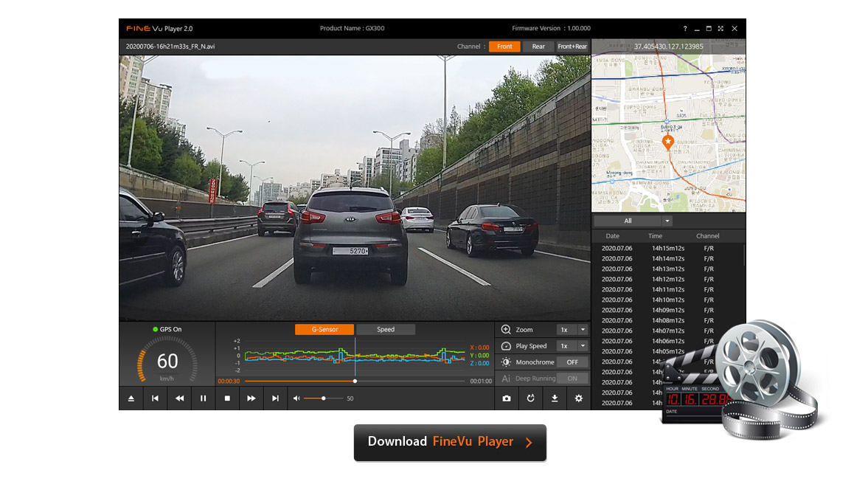868x487 pixels.
Task: Click the 60 km/h speedometer reading
Action: [167, 362]
